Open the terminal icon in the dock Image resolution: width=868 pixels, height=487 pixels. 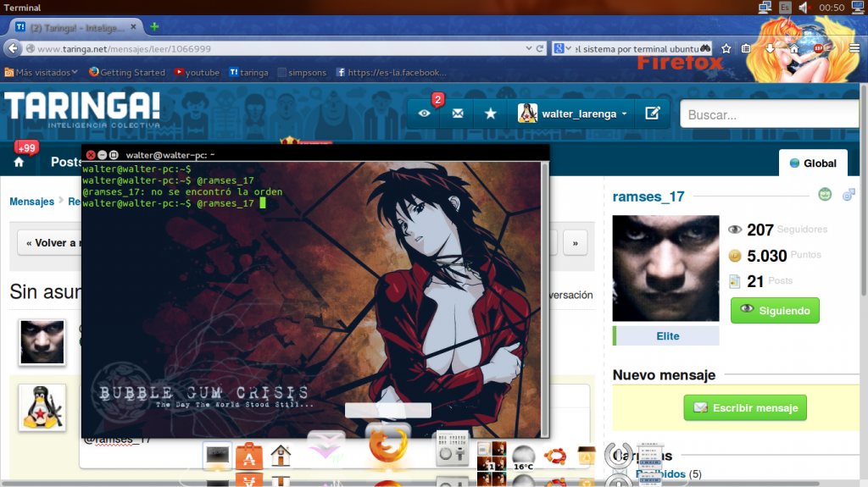pyautogui.click(x=217, y=456)
